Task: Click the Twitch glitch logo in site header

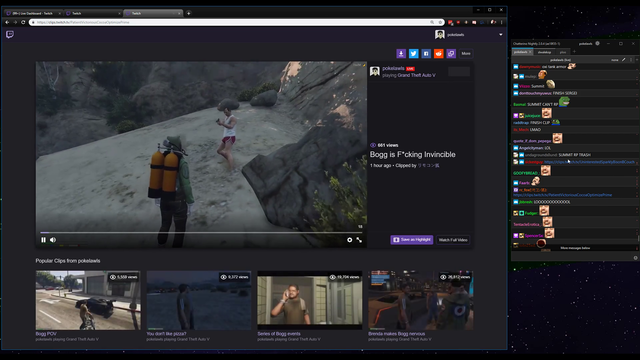Action: point(10,34)
